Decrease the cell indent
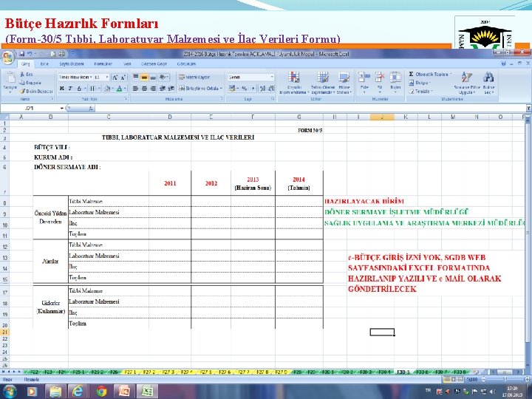Image resolution: width=532 pixels, height=399 pixels. pyautogui.click(x=163, y=89)
